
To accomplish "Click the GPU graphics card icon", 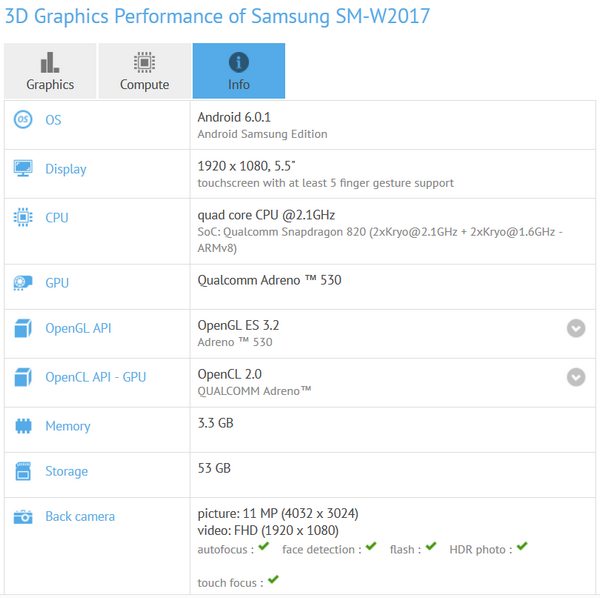I will click(x=22, y=283).
